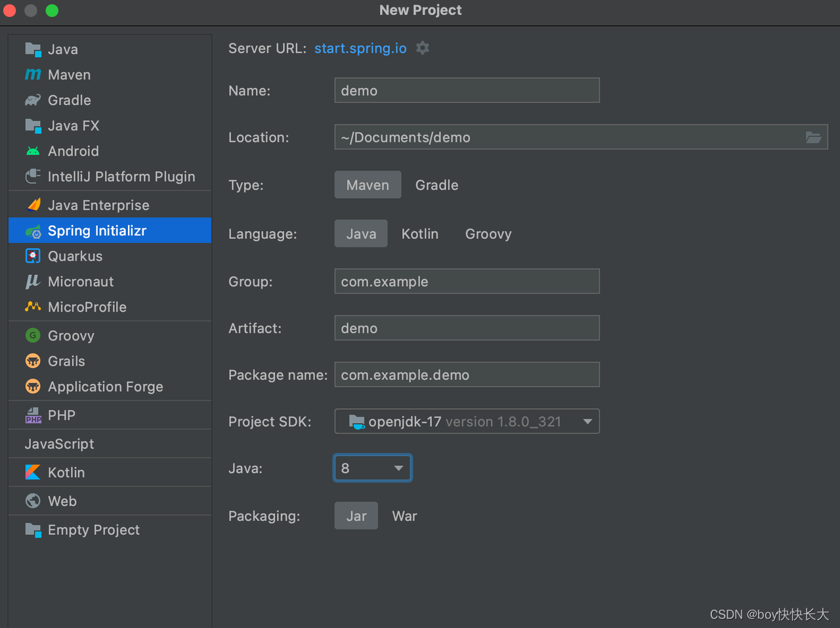Screen dimensions: 840x628
Task: Click the Micronaut label in list
Action: click(x=81, y=282)
